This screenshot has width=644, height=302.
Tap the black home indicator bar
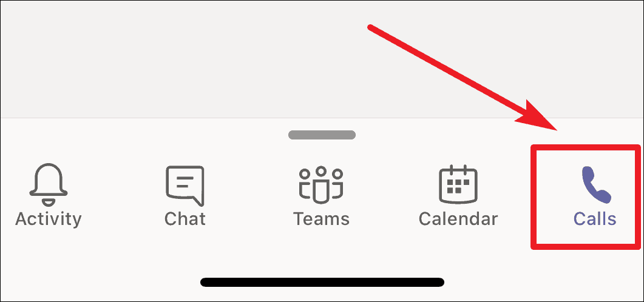[322, 282]
